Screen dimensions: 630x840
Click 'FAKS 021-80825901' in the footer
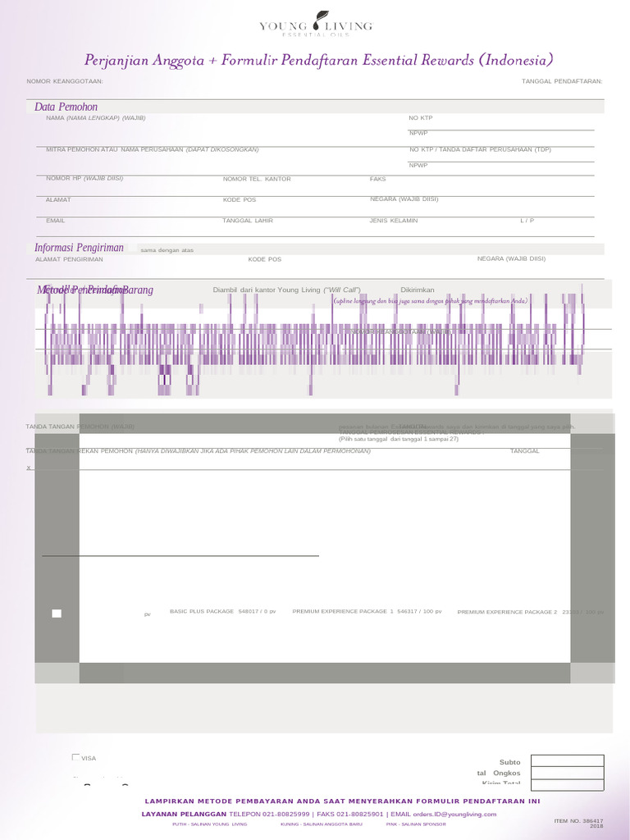coord(350,815)
